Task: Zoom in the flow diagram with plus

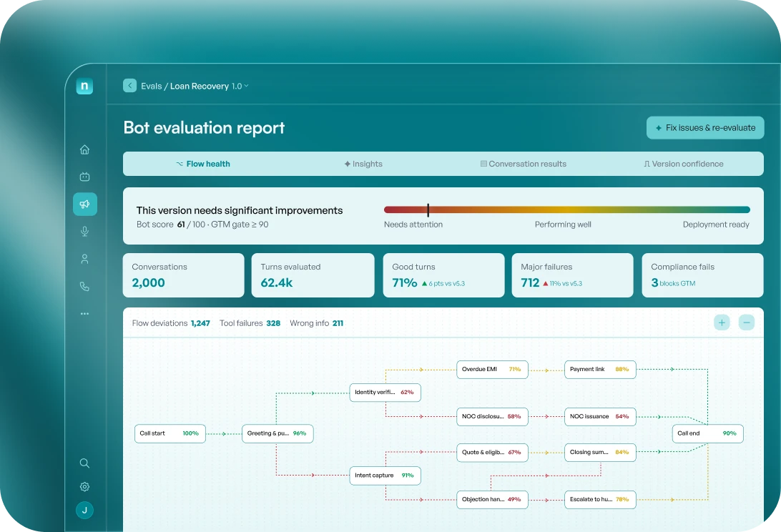Action: click(722, 322)
